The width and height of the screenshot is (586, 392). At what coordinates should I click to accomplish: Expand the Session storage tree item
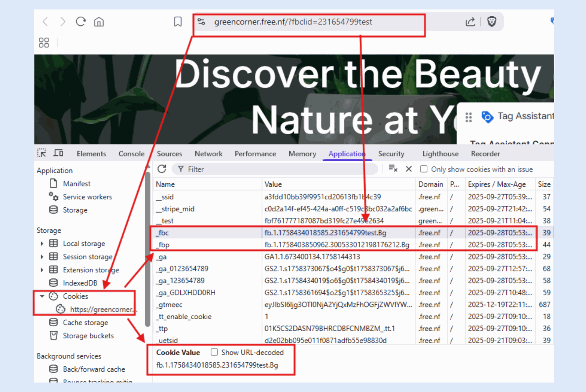tap(42, 257)
